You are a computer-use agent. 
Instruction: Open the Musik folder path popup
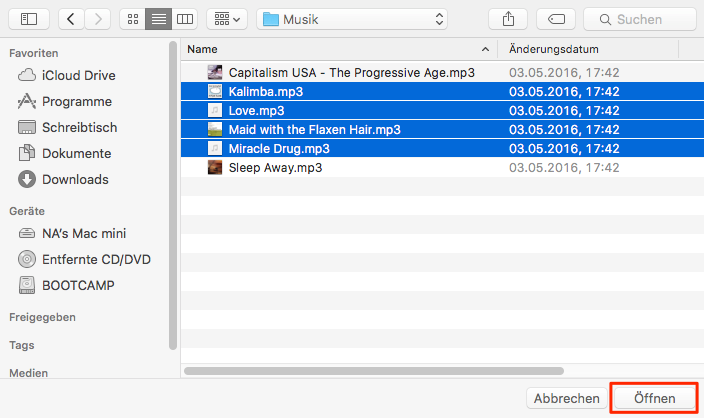(x=352, y=19)
